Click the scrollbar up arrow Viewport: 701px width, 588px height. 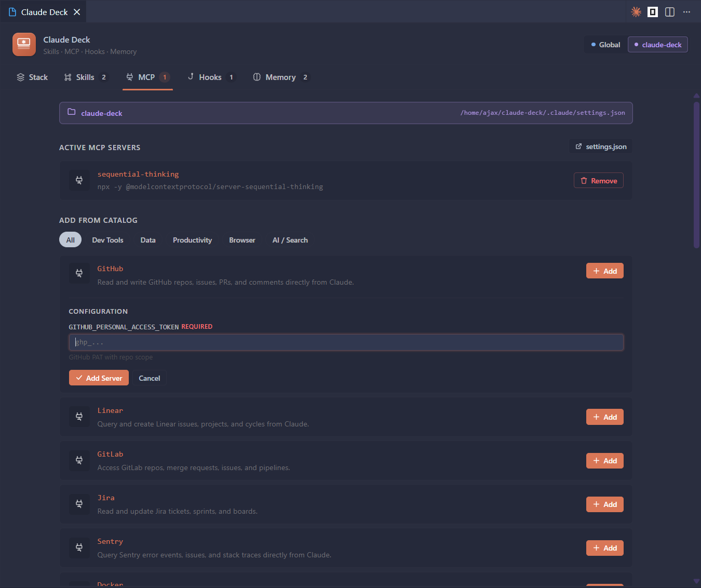click(696, 96)
